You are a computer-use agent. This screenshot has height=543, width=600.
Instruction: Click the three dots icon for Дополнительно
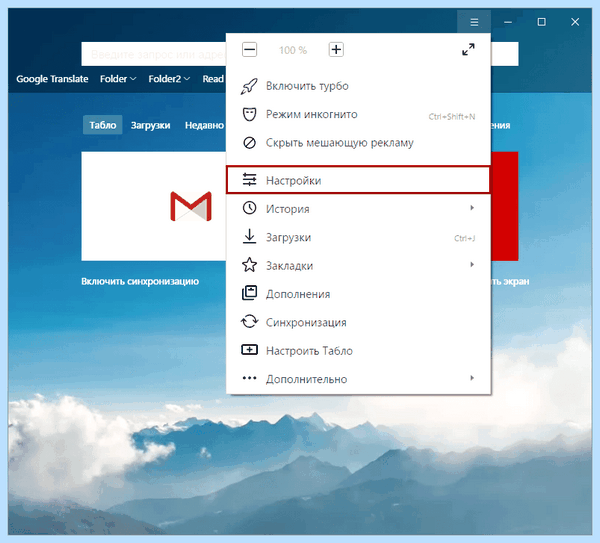click(249, 378)
